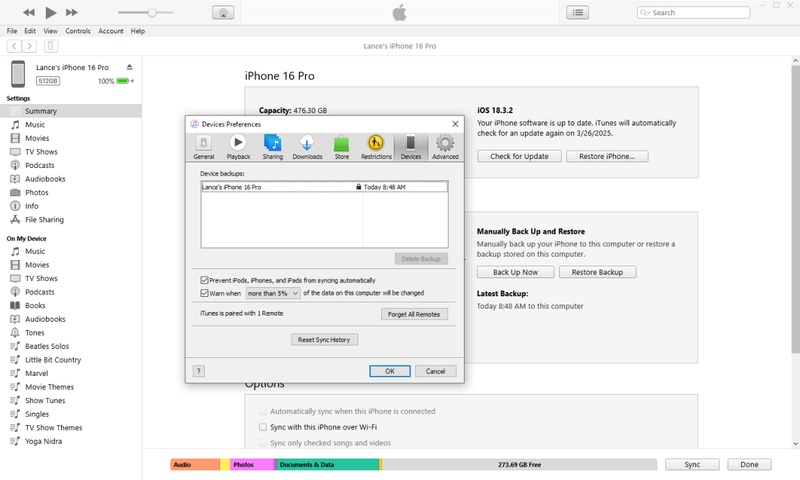Click Back Up Now button
The image size is (800, 480).
pos(515,272)
